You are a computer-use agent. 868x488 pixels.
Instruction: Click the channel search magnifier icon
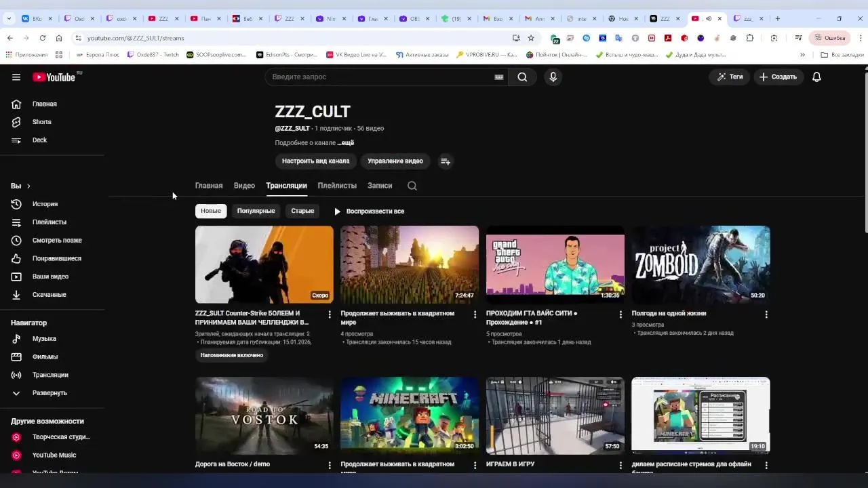click(x=412, y=186)
